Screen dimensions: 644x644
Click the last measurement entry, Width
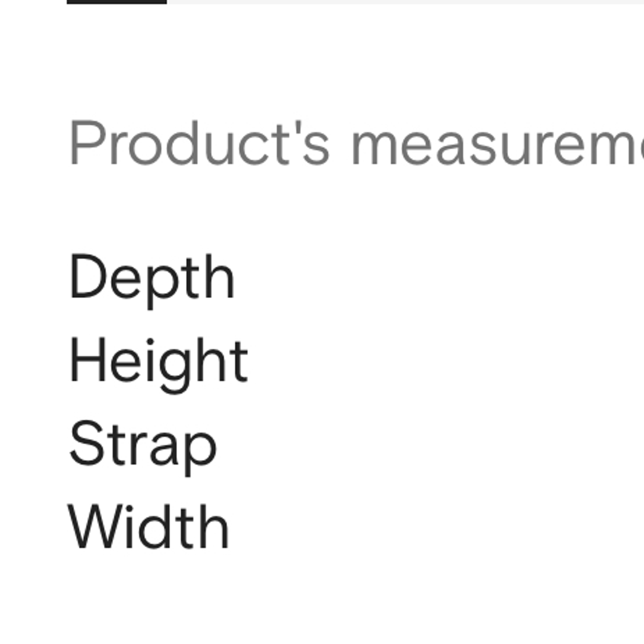pyautogui.click(x=148, y=526)
